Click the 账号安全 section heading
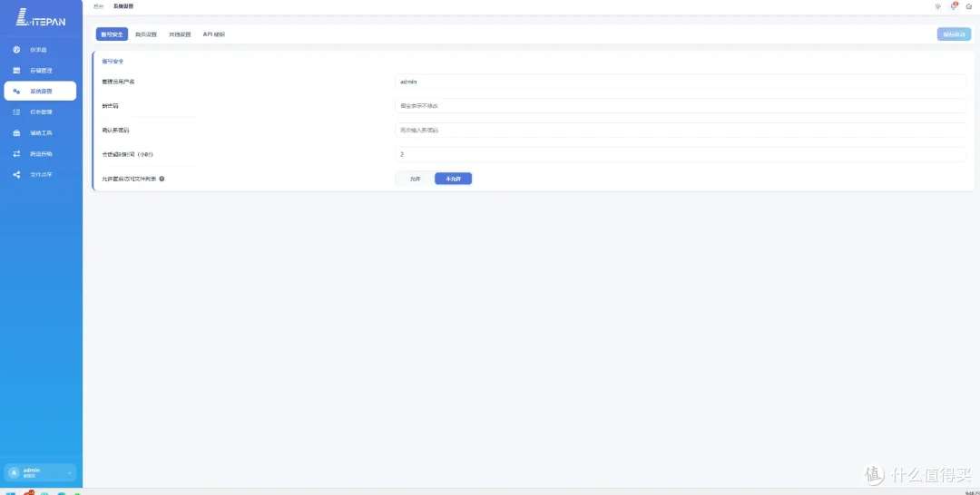This screenshot has height=495, width=980. click(113, 61)
